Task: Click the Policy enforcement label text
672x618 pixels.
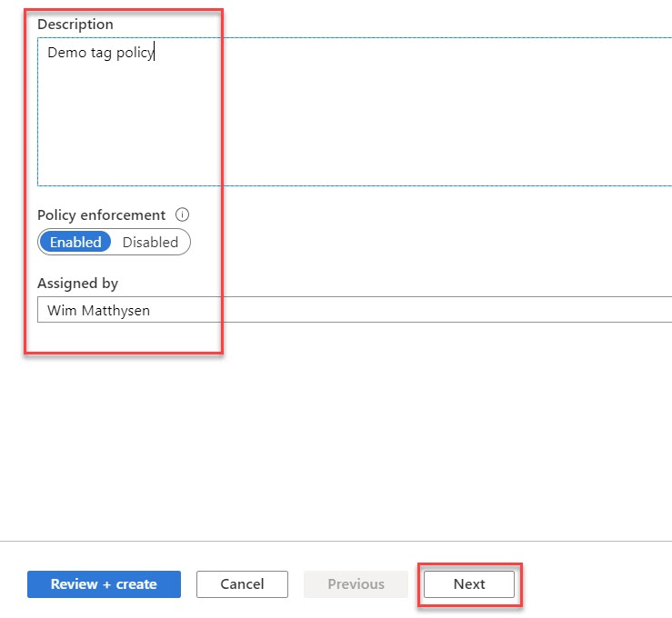Action: click(101, 215)
